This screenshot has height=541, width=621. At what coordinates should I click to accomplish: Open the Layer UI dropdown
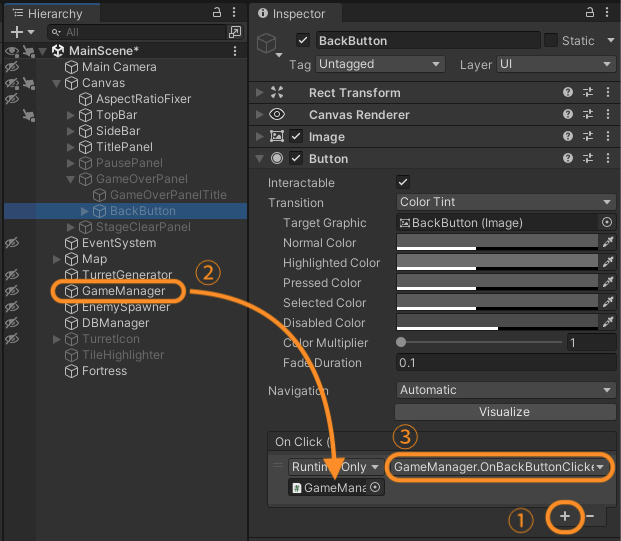(x=556, y=64)
